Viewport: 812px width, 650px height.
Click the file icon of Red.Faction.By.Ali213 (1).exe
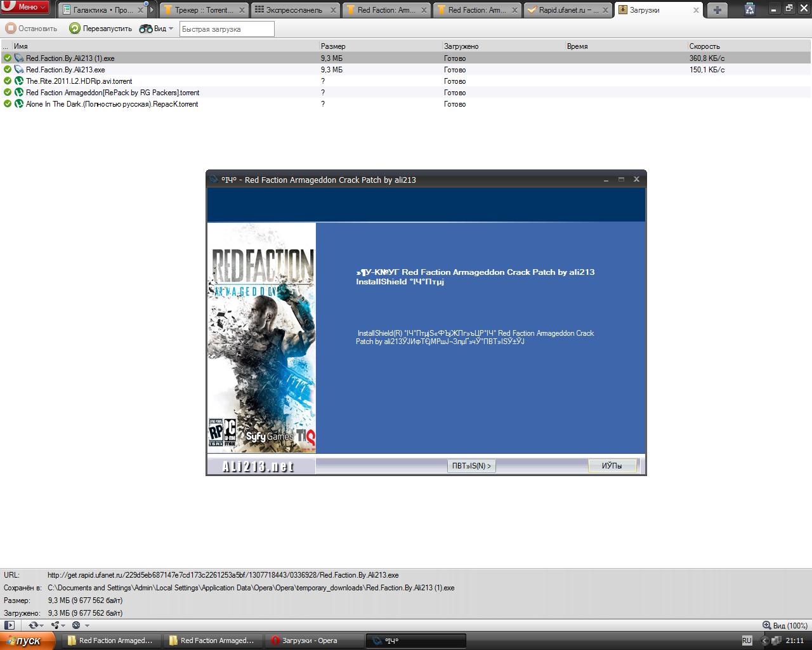pos(19,58)
